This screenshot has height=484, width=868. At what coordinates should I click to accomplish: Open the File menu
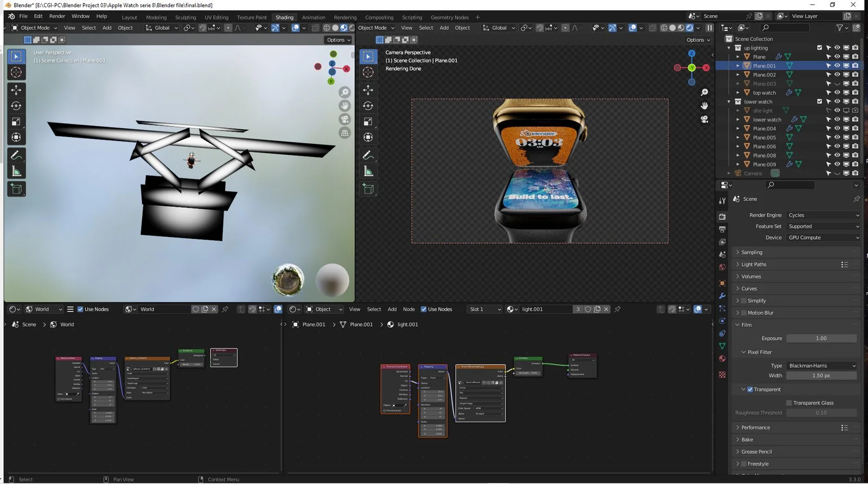[23, 16]
